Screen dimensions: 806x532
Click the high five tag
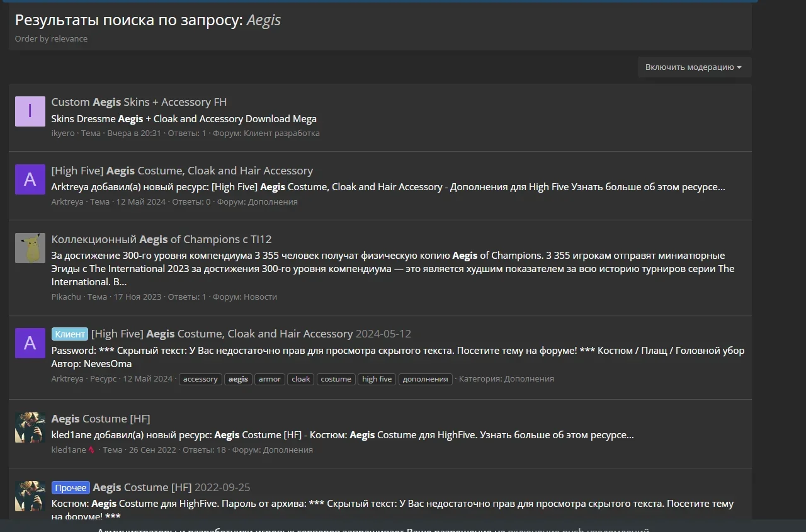coord(377,379)
